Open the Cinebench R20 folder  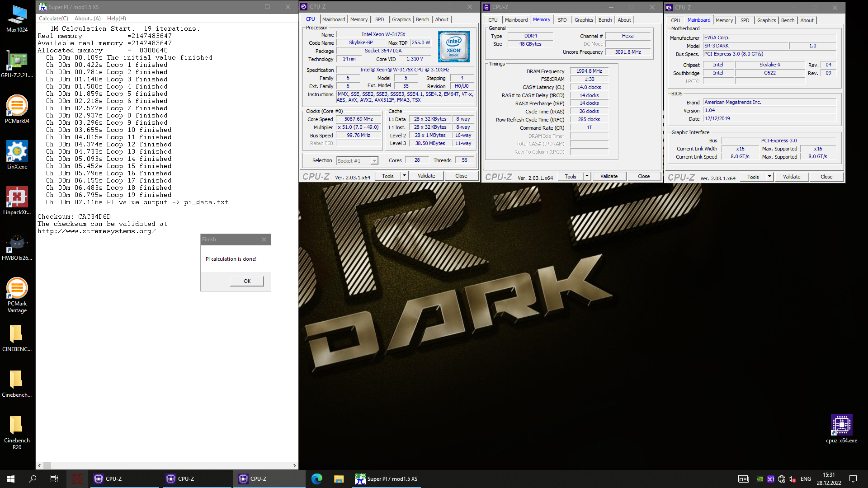17,433
